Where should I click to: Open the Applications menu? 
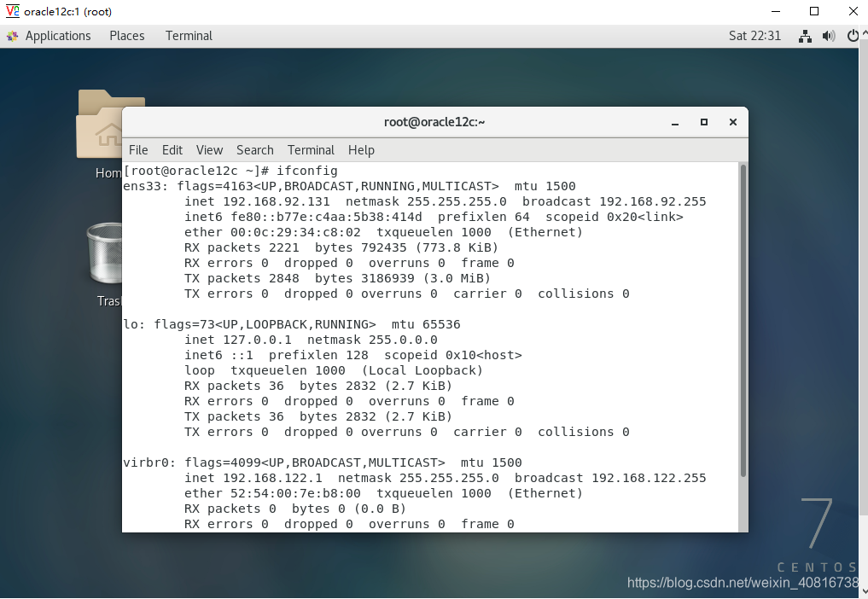pos(58,36)
